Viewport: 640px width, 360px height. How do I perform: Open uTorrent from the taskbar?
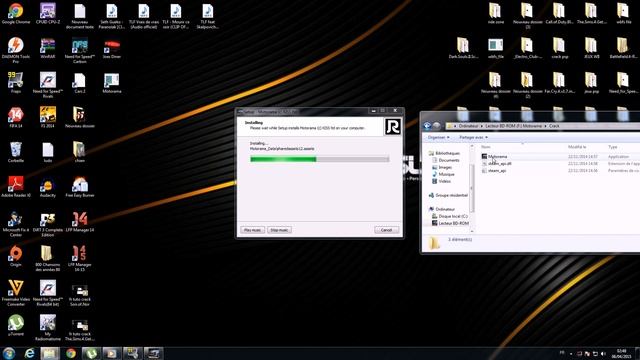pyautogui.click(x=91, y=353)
